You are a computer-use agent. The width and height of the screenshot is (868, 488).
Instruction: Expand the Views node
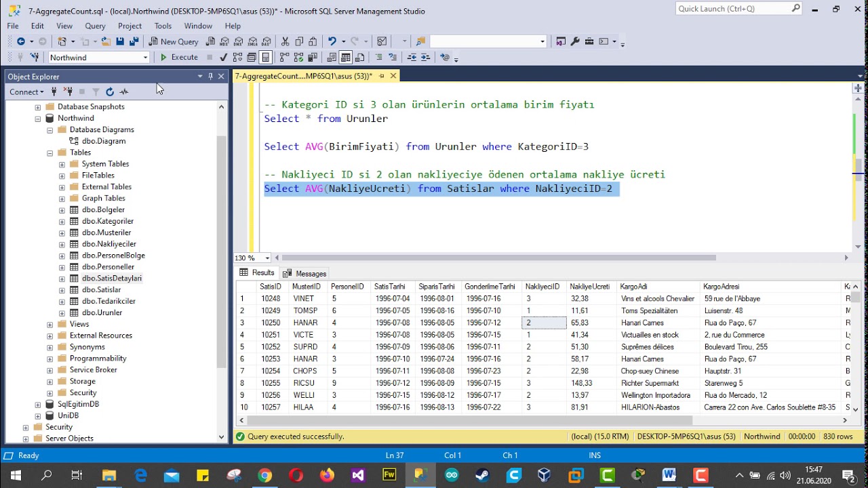[50, 324]
